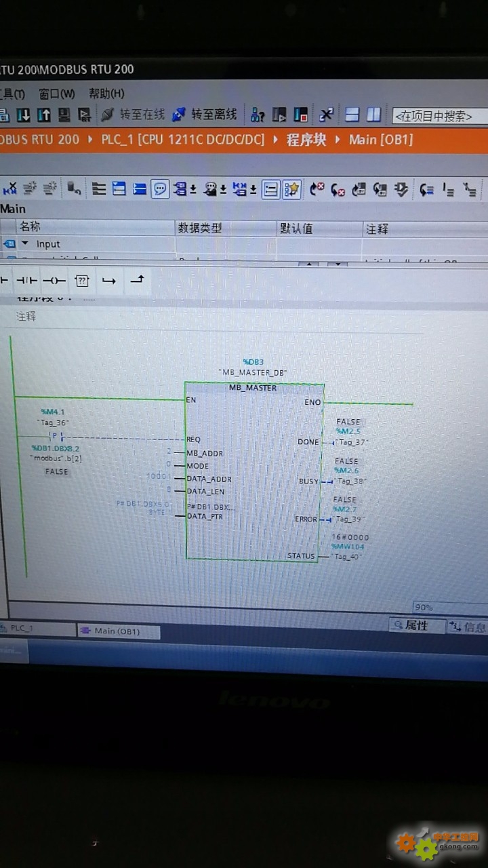Click MB_MASTER block title
The height and width of the screenshot is (868, 488).
252,387
